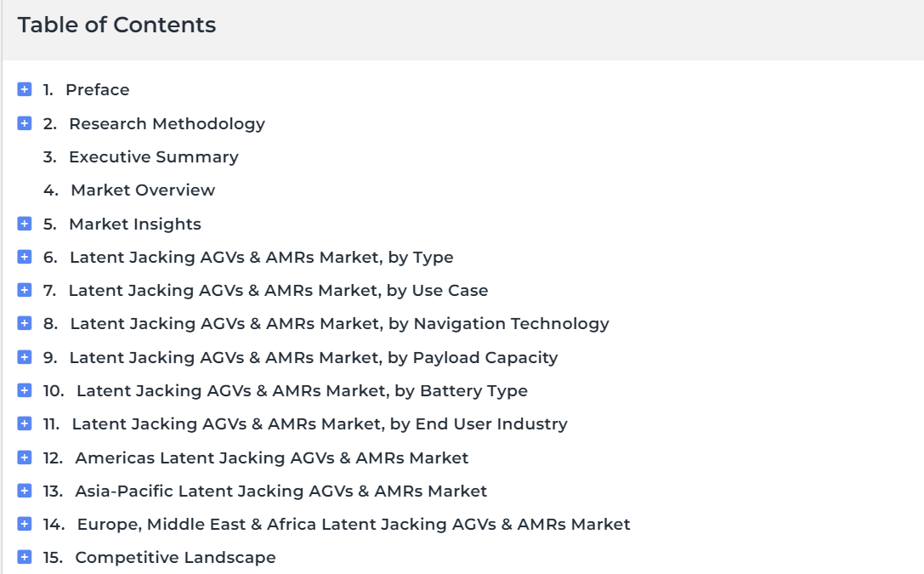924x574 pixels.
Task: Select the Market Overview entry
Action: (143, 190)
